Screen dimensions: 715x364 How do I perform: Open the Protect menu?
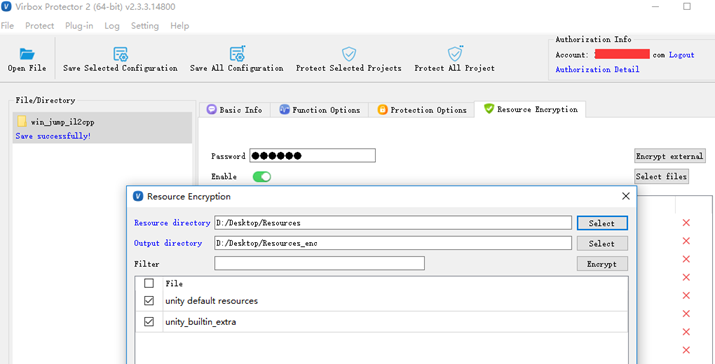click(40, 26)
